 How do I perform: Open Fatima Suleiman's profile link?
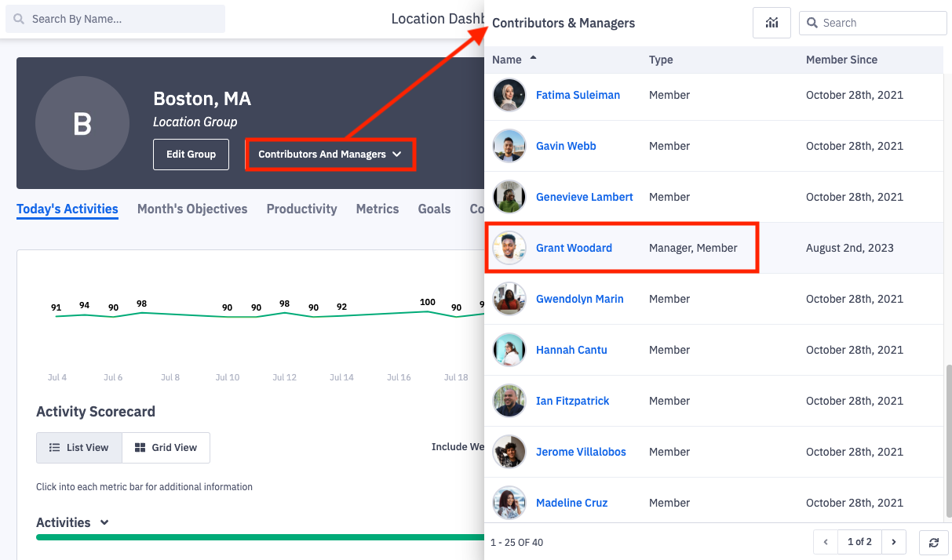click(578, 95)
